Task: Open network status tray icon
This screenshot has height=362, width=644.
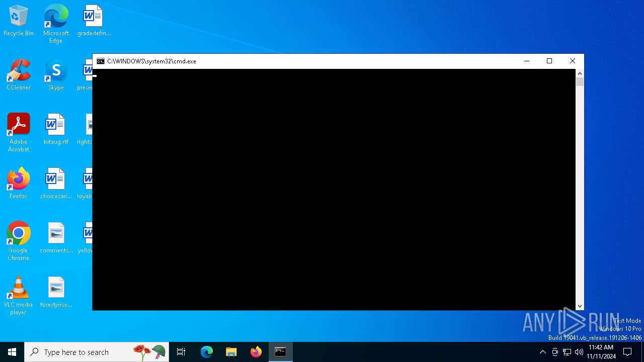Action: (567, 352)
